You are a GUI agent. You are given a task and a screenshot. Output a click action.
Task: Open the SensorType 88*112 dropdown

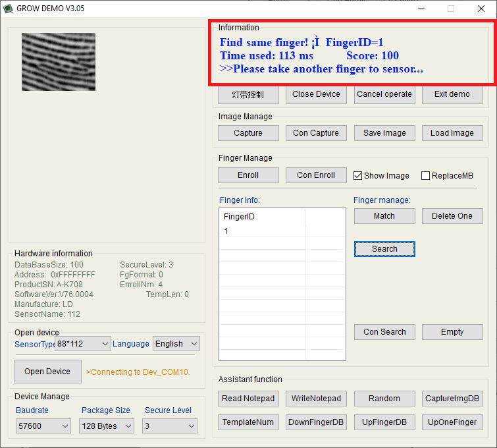tap(83, 344)
